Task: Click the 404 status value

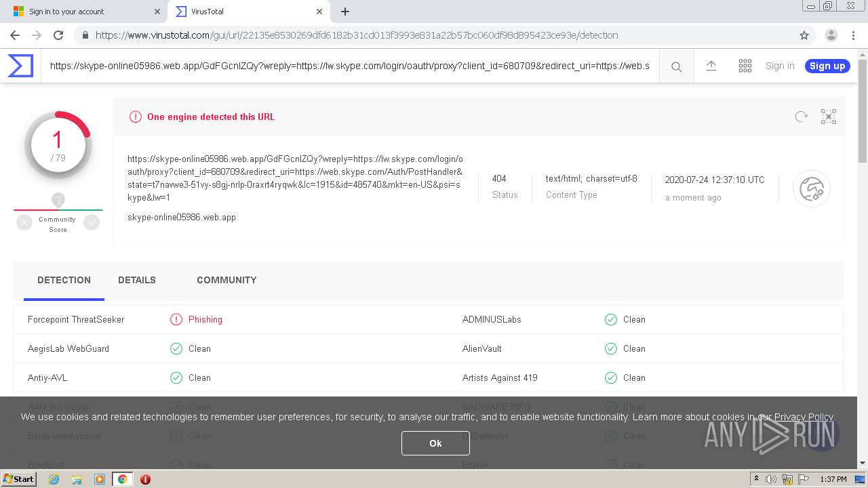Action: pyautogui.click(x=499, y=179)
